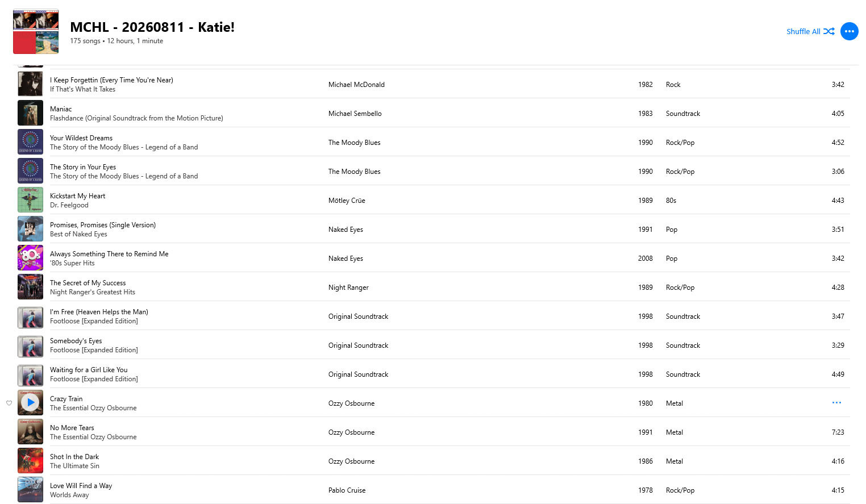Open artist Michael McDonald

click(356, 85)
